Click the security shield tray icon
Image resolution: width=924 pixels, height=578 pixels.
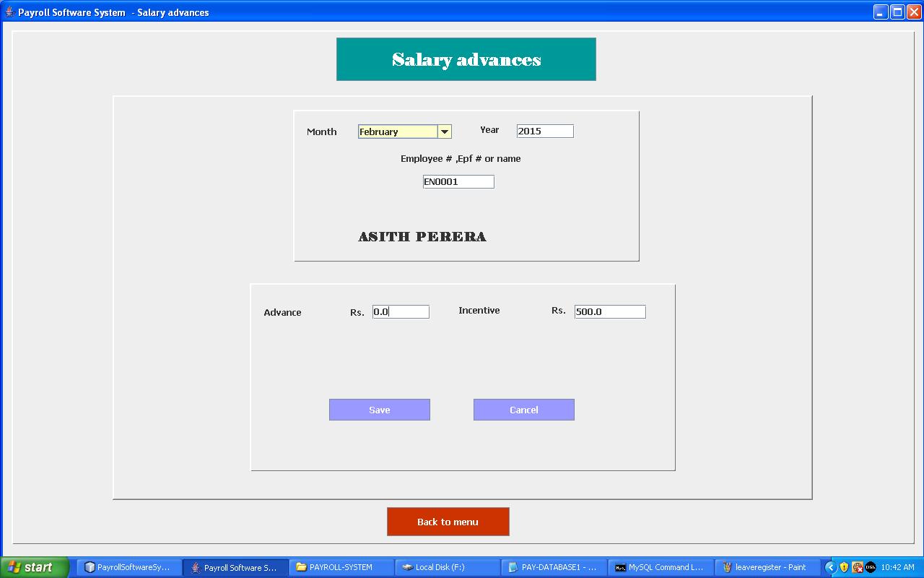[844, 567]
